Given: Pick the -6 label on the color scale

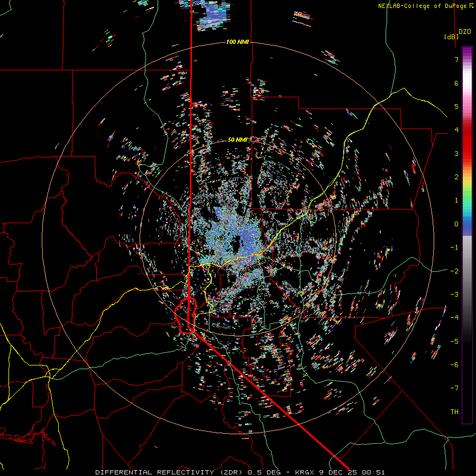Looking at the screenshot, I should coord(454,365).
